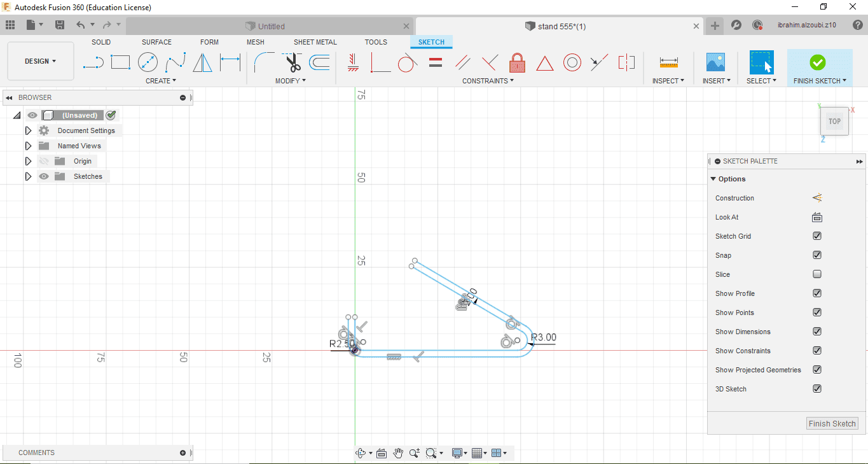Toggle the Show Dimensions checkbox
868x464 pixels.
pyautogui.click(x=817, y=332)
